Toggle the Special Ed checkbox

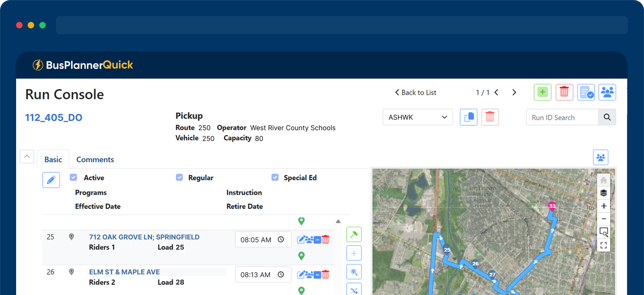275,177
